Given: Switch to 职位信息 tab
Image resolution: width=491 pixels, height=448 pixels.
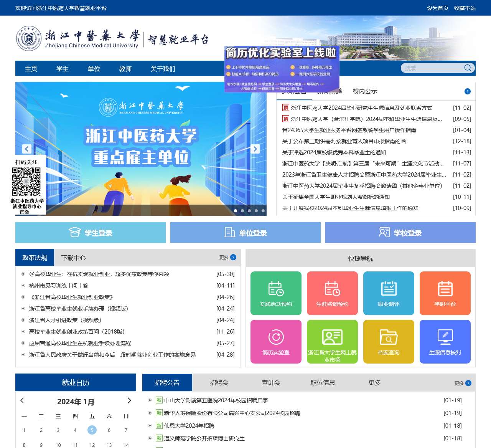Looking at the screenshot, I should pyautogui.click(x=323, y=382).
